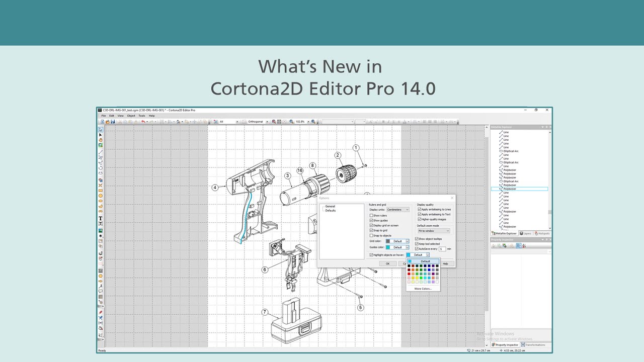
Task: Toggle Display grid on screen checkbox
Action: (371, 225)
